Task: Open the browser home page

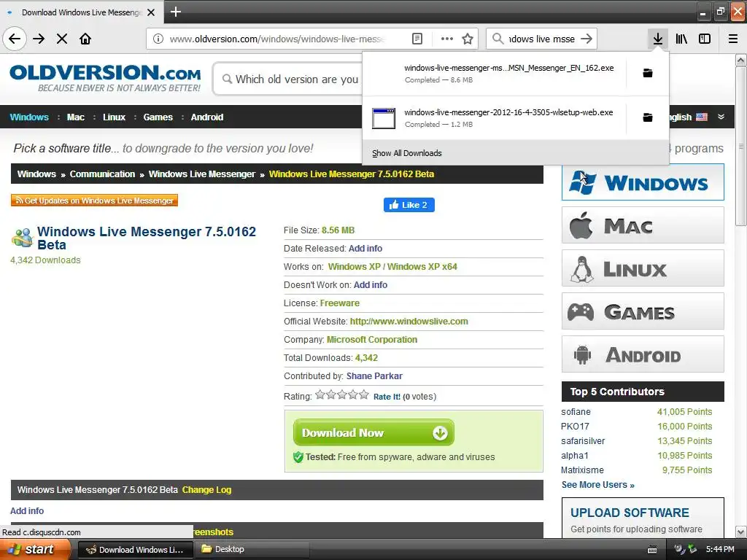Action: tap(85, 39)
